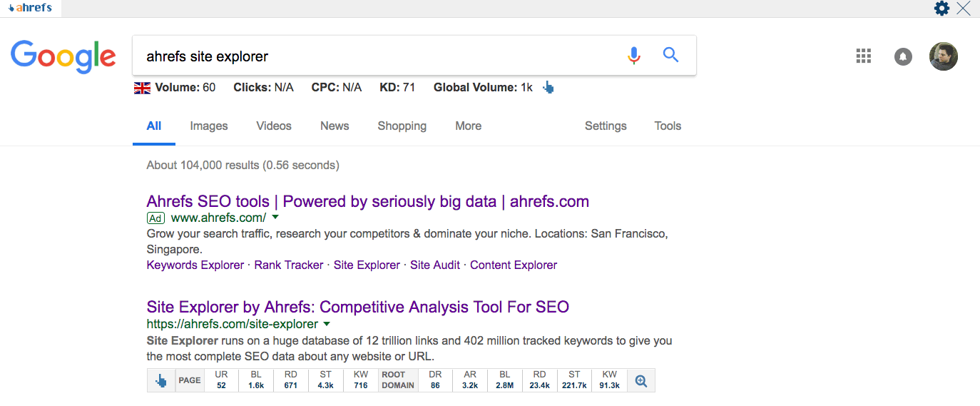Image resolution: width=980 pixels, height=406 pixels.
Task: Click the zoom magnifier in metrics bar
Action: 641,380
